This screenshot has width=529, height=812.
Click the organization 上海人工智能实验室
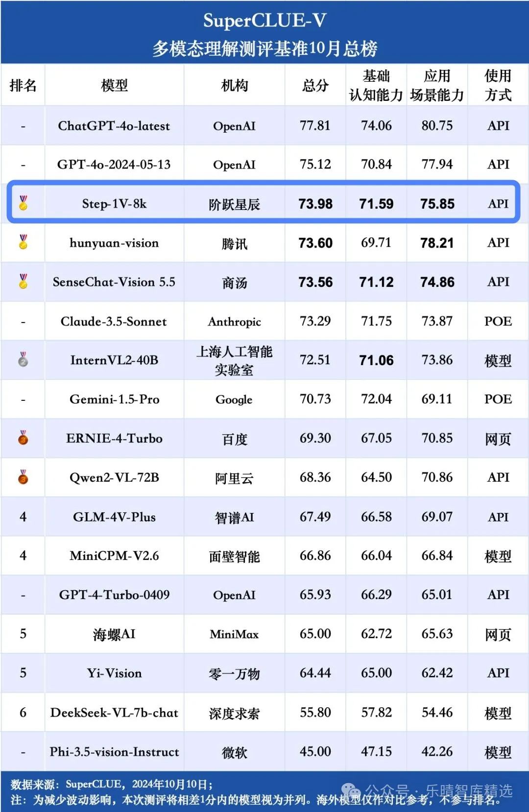[x=234, y=360]
